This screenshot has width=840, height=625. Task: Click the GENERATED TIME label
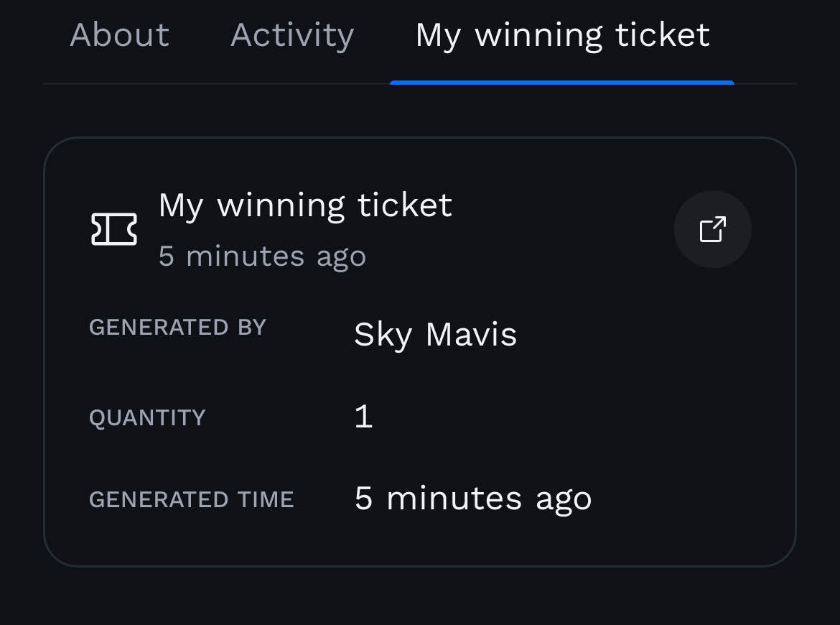tap(191, 499)
